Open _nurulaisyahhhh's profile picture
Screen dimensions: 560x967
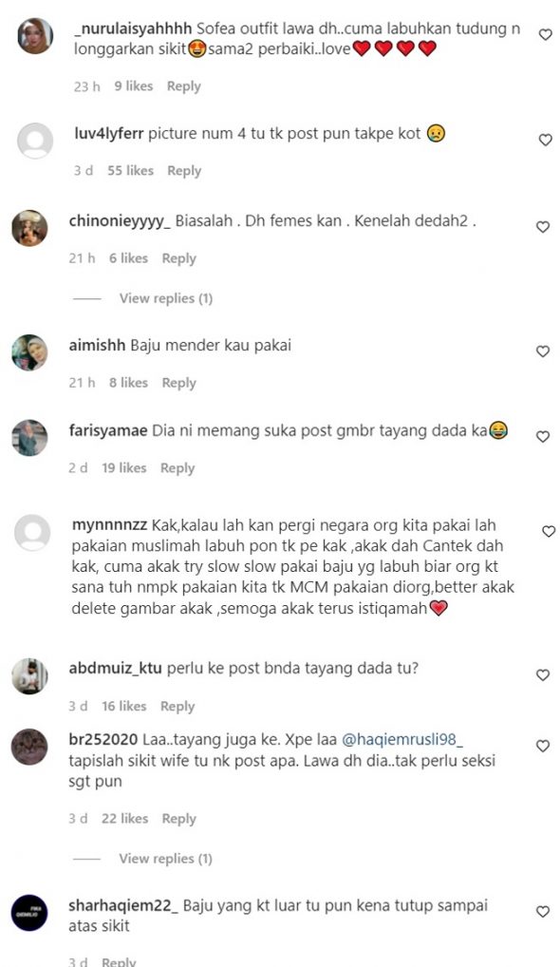point(35,36)
